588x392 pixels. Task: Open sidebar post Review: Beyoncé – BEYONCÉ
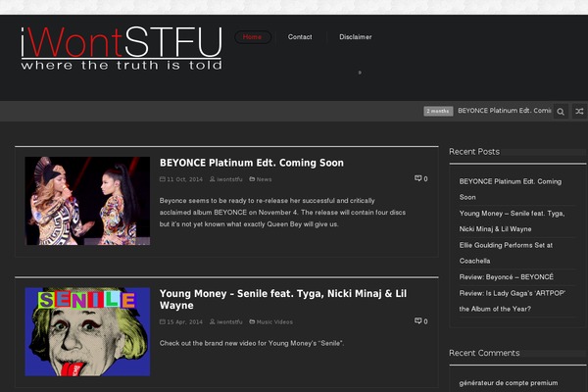(507, 276)
